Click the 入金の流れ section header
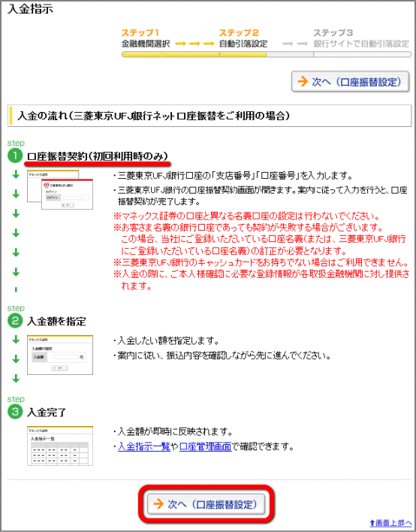The height and width of the screenshot is (532, 416). [x=210, y=116]
